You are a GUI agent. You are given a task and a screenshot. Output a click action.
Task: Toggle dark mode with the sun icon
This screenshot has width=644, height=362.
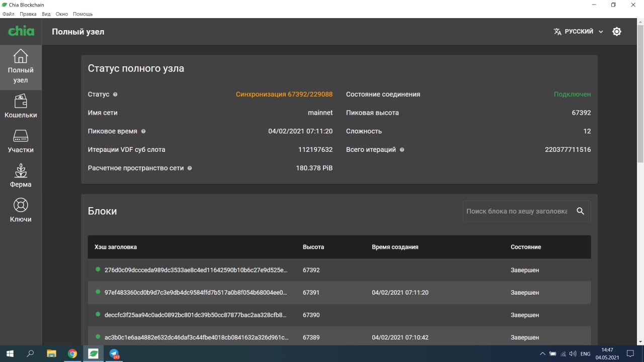pyautogui.click(x=617, y=32)
